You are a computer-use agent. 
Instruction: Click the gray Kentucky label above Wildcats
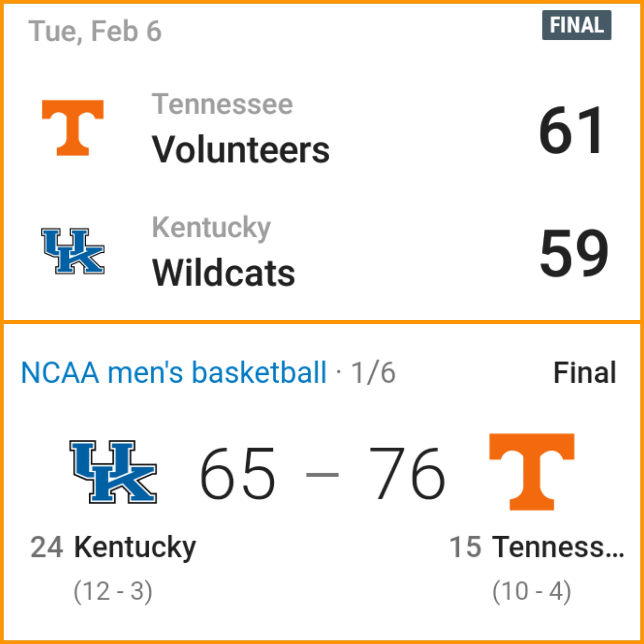tap(211, 227)
